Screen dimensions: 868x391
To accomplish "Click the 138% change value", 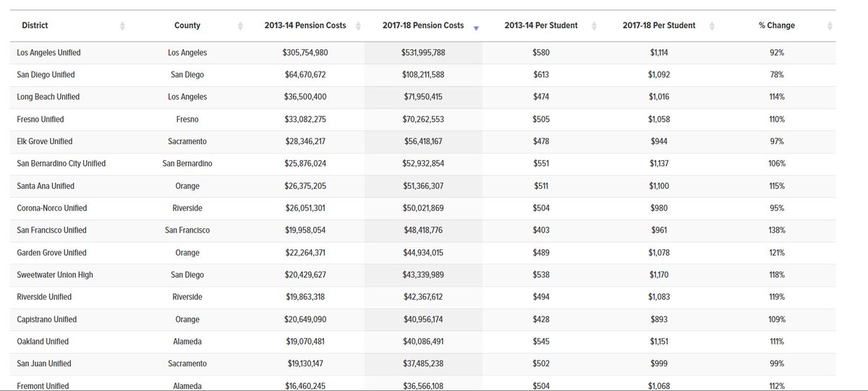I will point(777,230).
